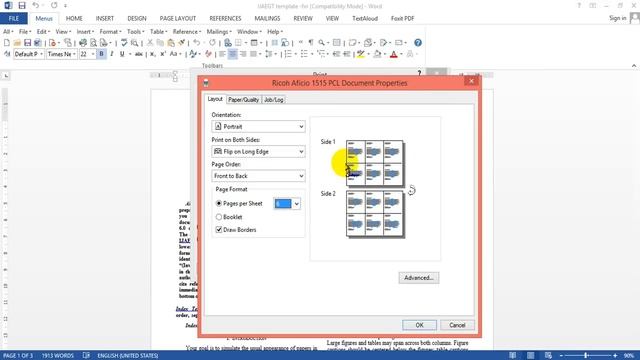Apply strikethrough formatting
The width and height of the screenshot is (640, 360).
pyautogui.click(x=139, y=54)
